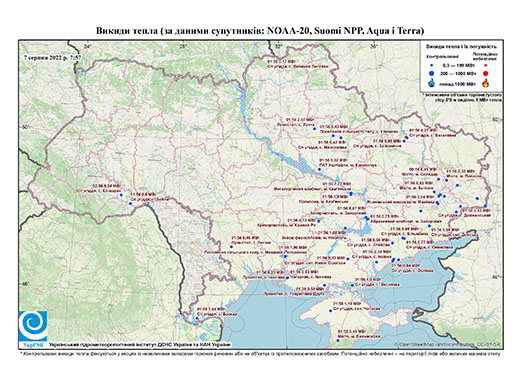Click the UkrGMI swirl logo

coord(33,327)
